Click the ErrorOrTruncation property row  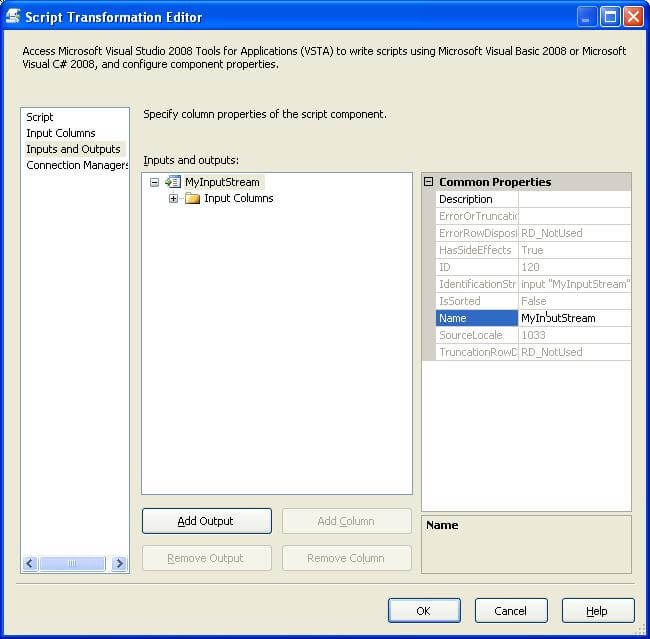click(x=533, y=216)
